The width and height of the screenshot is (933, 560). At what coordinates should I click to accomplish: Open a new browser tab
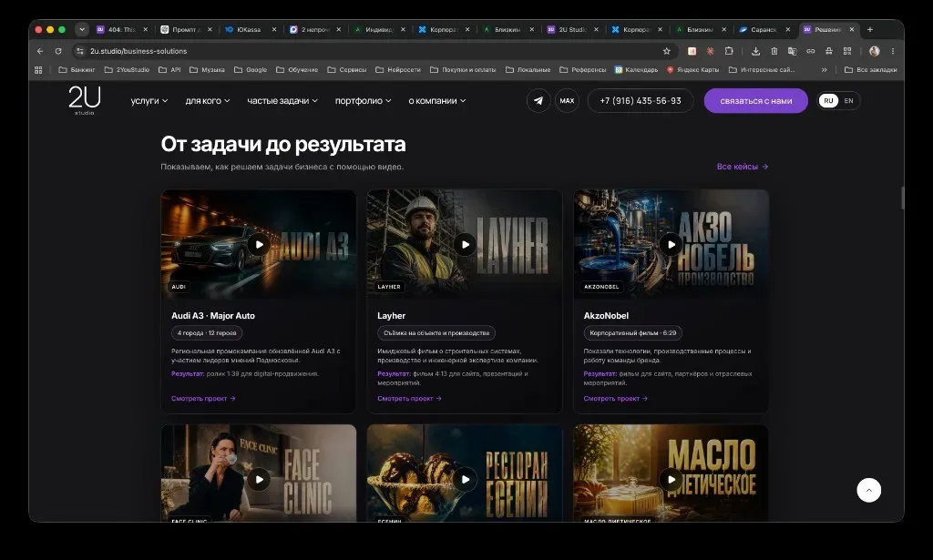point(870,29)
